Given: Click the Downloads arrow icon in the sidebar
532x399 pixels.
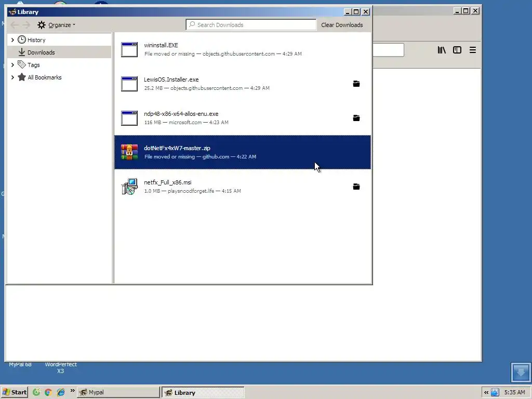Looking at the screenshot, I should [22, 52].
